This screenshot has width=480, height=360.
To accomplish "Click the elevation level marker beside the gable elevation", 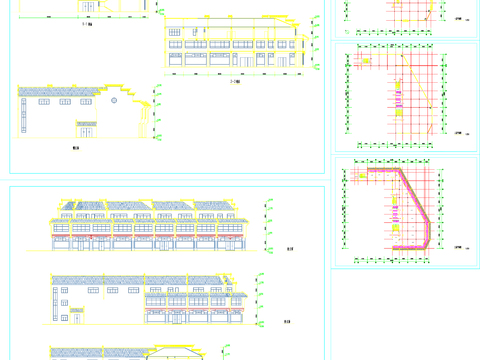I will tap(157, 111).
